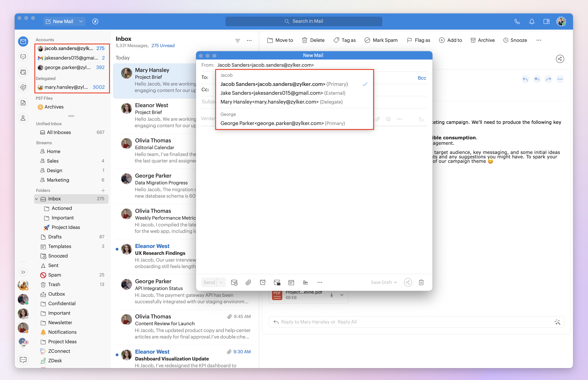This screenshot has height=380, width=588.
Task: Click the Bcc link in composer
Action: point(422,78)
